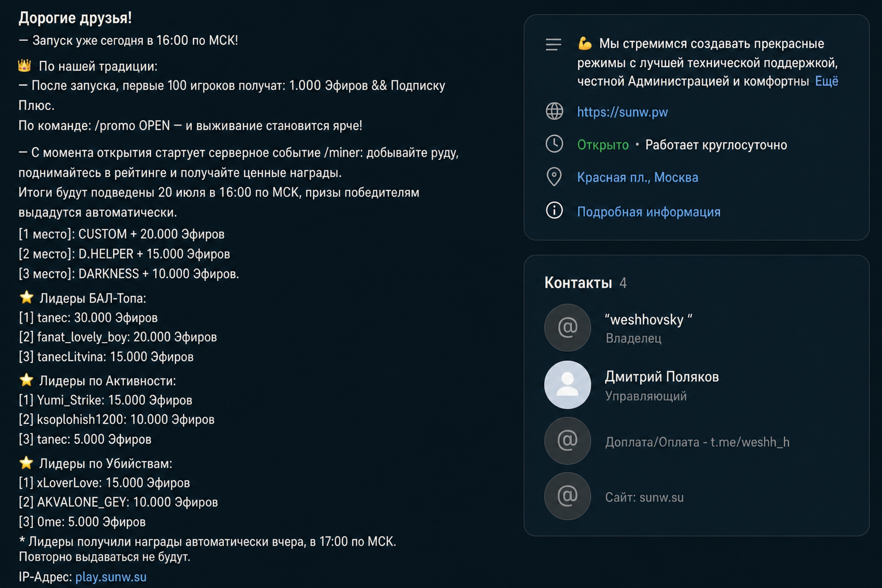Viewport: 882px width, 588px height.
Task: Click the @ icon beside Сайт: sunw.su
Action: (567, 496)
